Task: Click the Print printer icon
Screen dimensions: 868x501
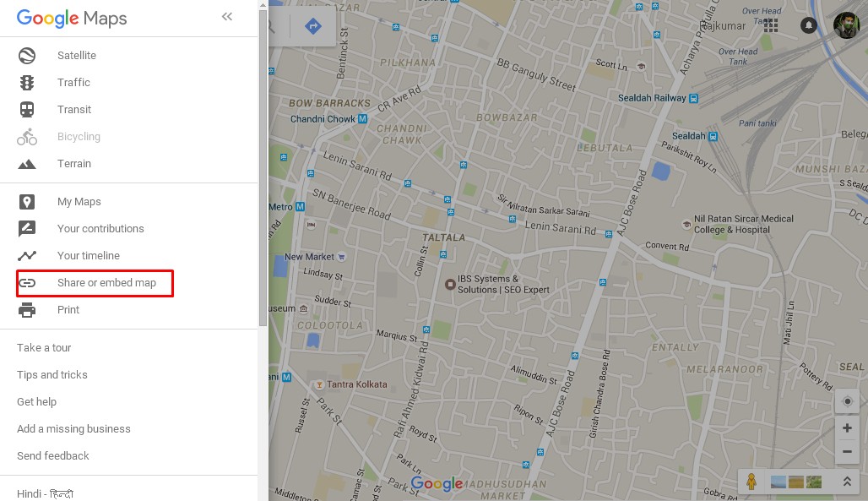Action: [x=26, y=310]
